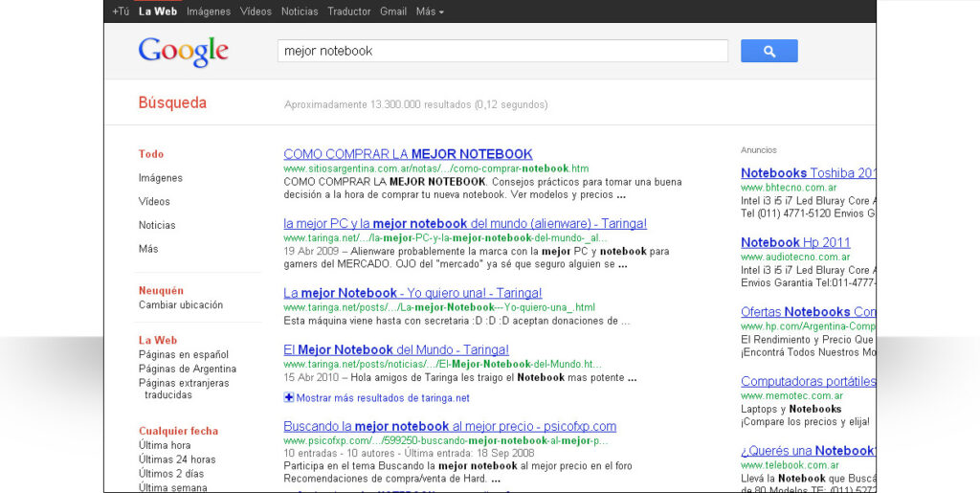Select Páginas de Argentina filter
The height and width of the screenshot is (493, 980).
click(x=188, y=369)
